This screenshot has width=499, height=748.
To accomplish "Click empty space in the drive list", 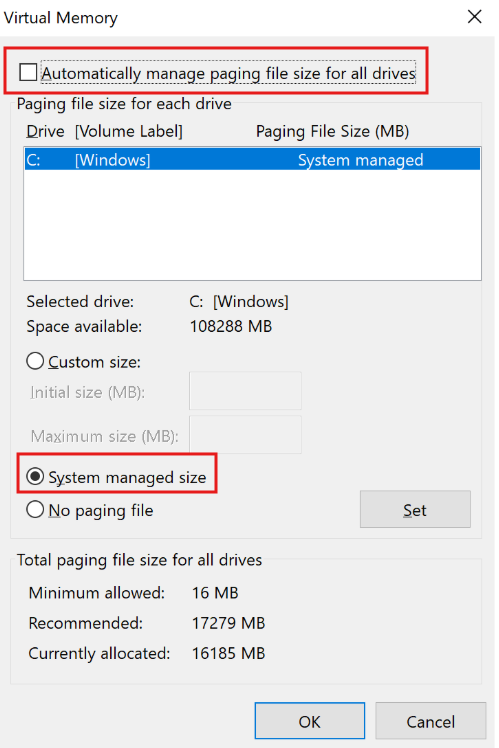I will [x=252, y=224].
